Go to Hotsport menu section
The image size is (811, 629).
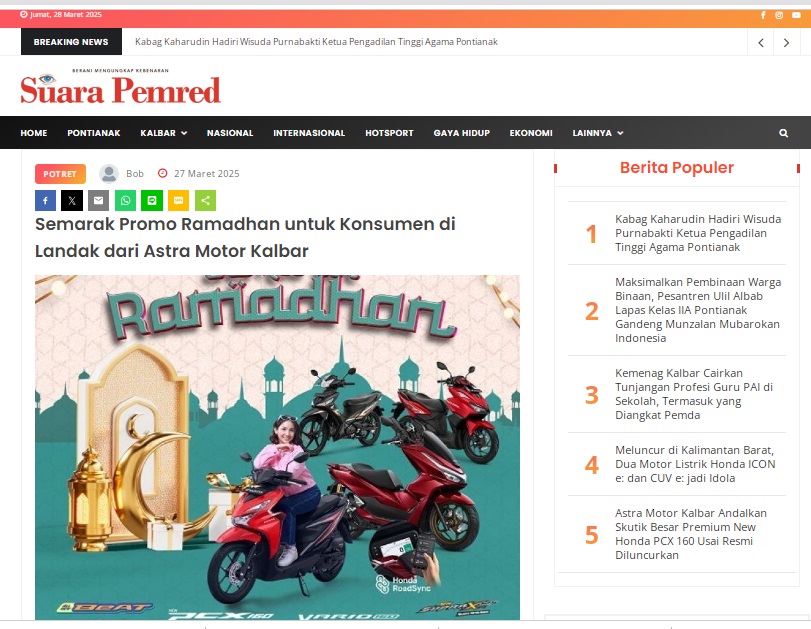(389, 133)
